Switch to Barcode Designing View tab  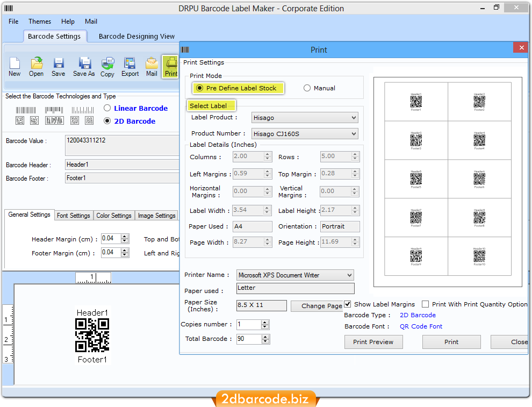pos(136,37)
